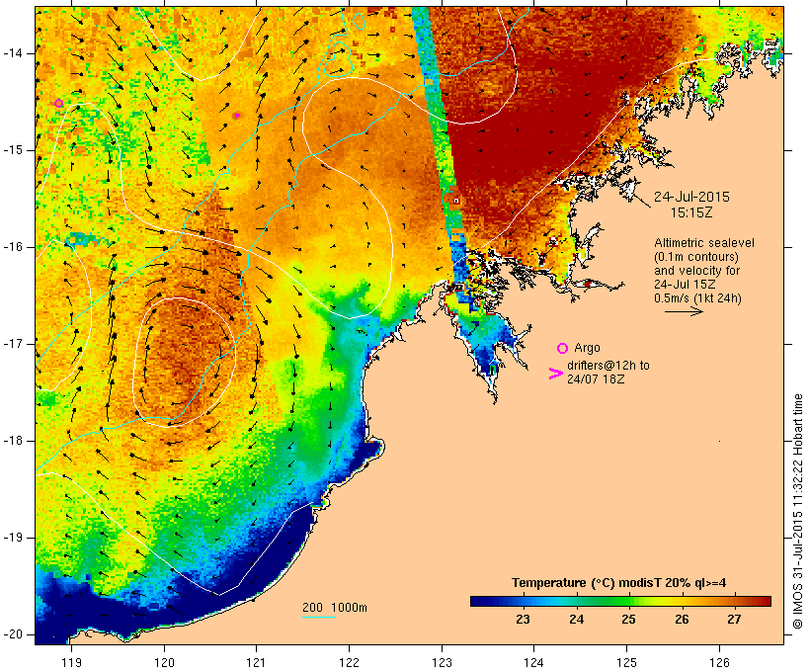Image resolution: width=810 pixels, height=672 pixels.
Task: Click the magenta drifter arrowhead legend symbol
Action: [555, 374]
